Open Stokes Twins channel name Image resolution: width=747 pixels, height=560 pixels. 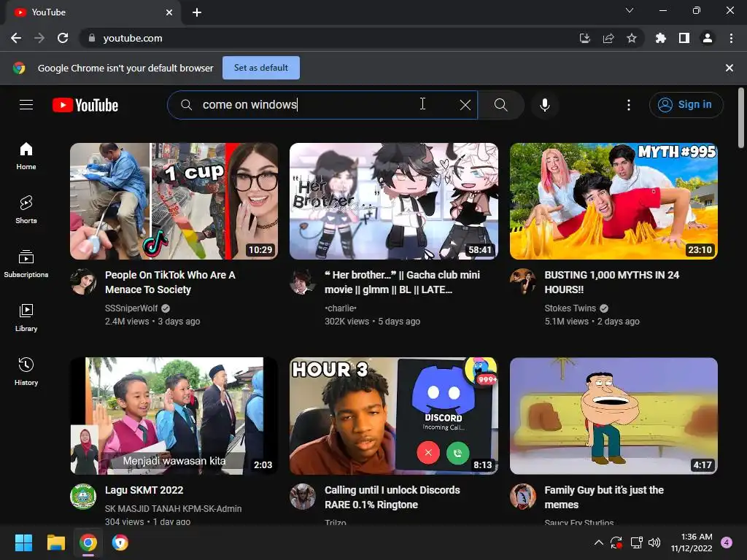pos(570,308)
